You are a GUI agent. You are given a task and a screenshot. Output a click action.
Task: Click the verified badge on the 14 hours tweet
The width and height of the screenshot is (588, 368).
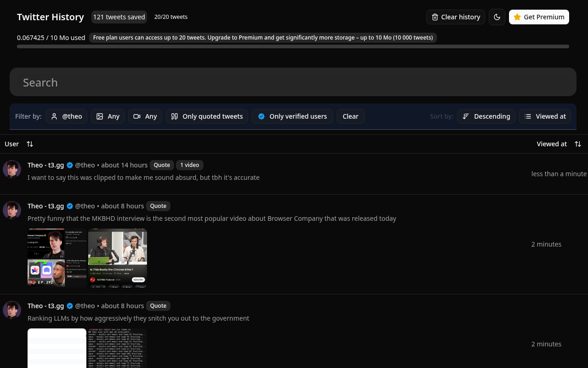click(x=70, y=165)
